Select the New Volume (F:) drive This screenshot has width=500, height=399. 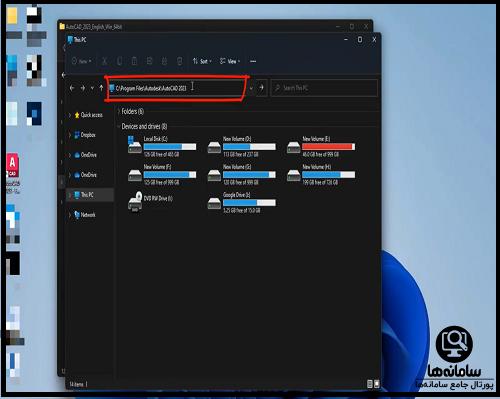click(162, 175)
